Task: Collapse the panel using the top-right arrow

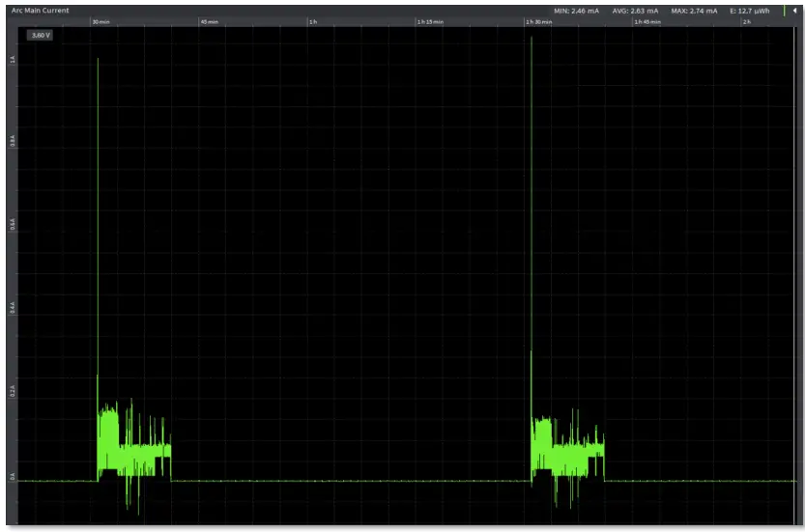Action: pyautogui.click(x=794, y=11)
